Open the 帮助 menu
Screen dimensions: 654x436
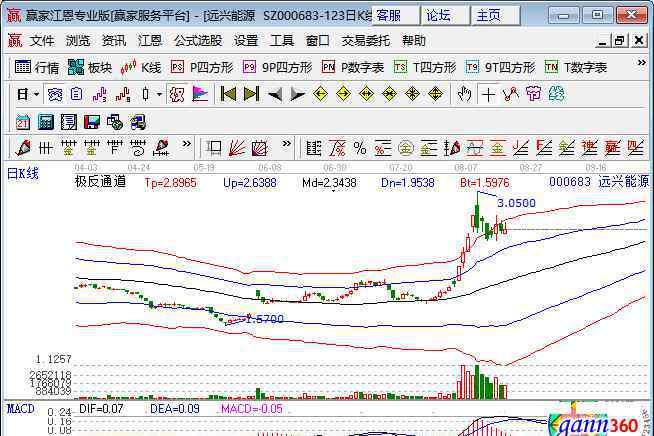point(414,41)
